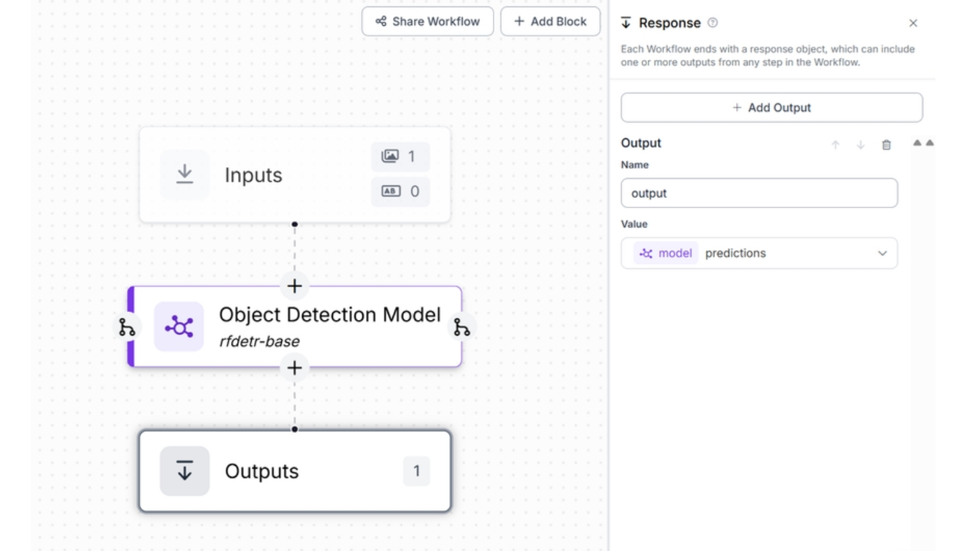
Task: Select the Inputs image count badge
Action: point(400,156)
